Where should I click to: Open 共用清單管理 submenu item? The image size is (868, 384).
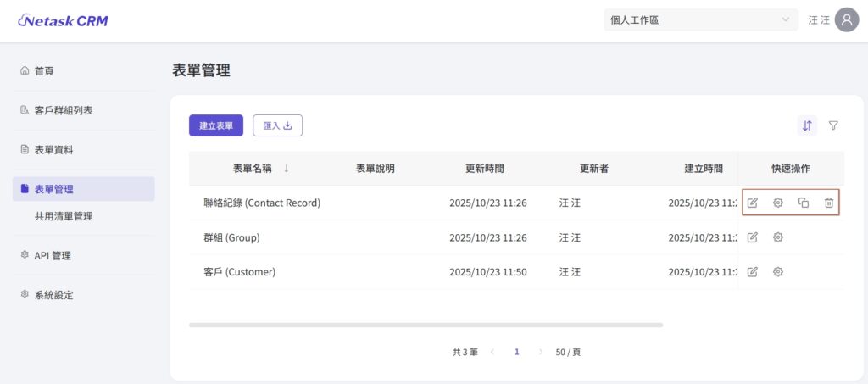click(x=64, y=216)
